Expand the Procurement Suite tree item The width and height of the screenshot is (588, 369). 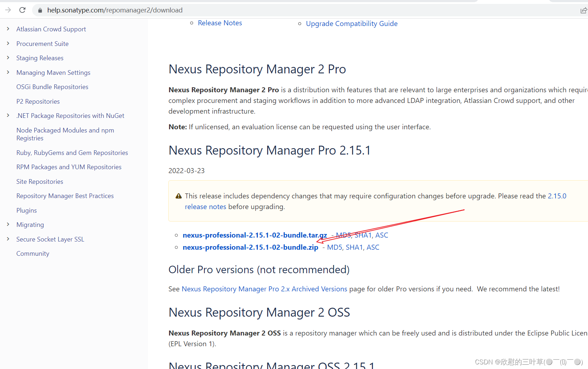tap(8, 43)
